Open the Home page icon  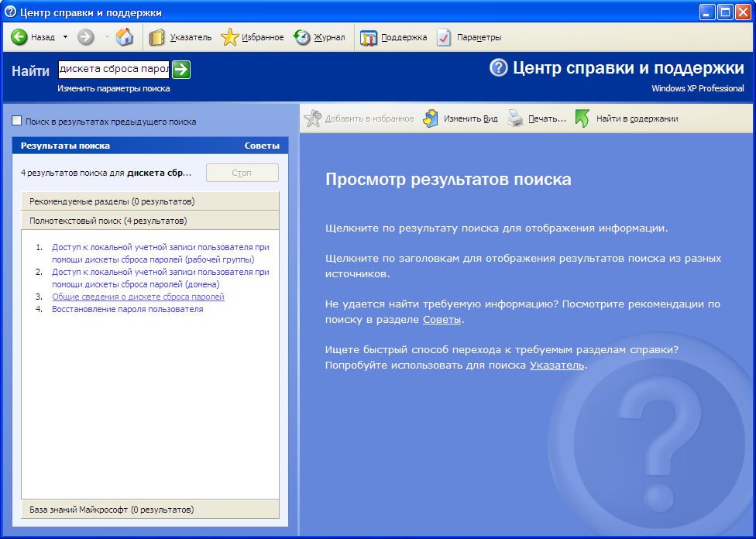(124, 37)
